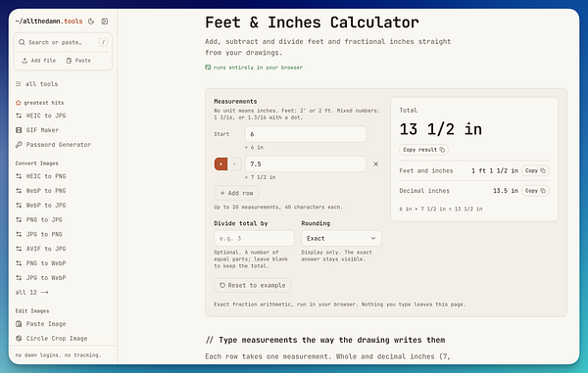Click the '13 1/2 in' total text
This screenshot has height=373, width=588.
(441, 129)
